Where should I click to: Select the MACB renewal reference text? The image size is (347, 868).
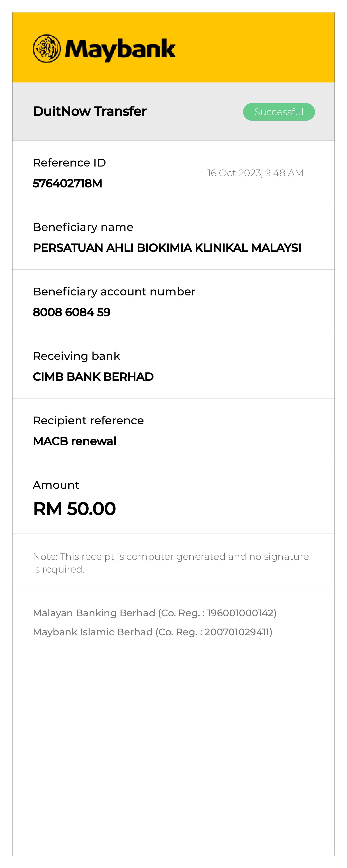(74, 441)
